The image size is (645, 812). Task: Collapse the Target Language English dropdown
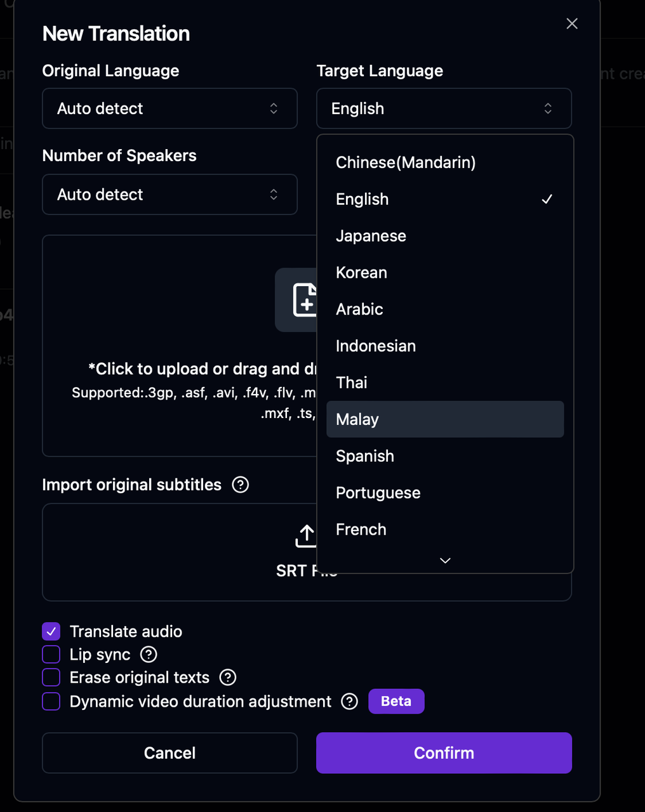[x=444, y=108]
